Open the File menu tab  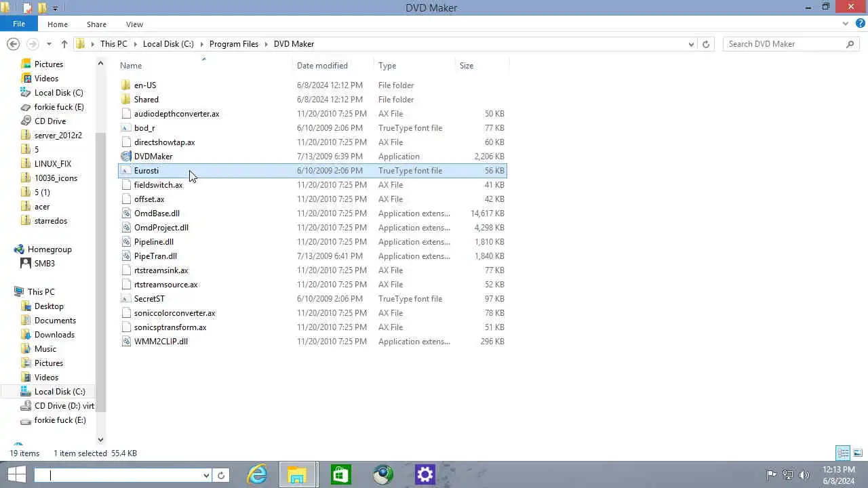pos(19,24)
